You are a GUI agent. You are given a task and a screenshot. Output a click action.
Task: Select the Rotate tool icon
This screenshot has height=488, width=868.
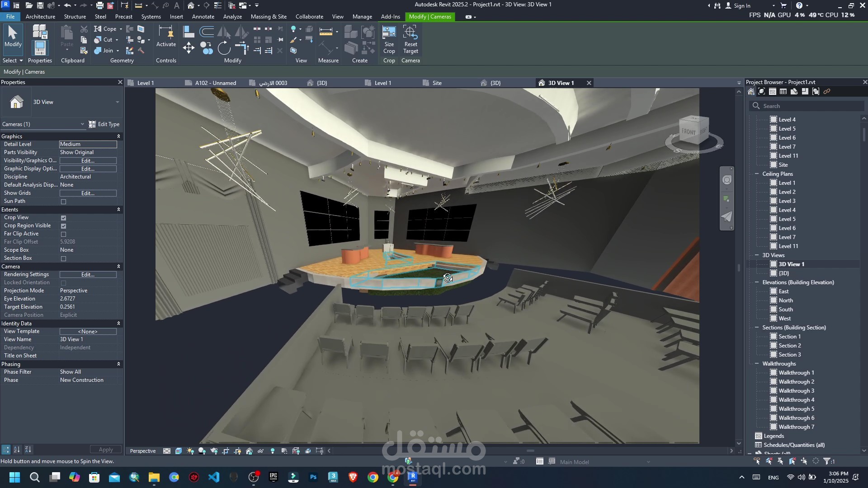(x=224, y=48)
